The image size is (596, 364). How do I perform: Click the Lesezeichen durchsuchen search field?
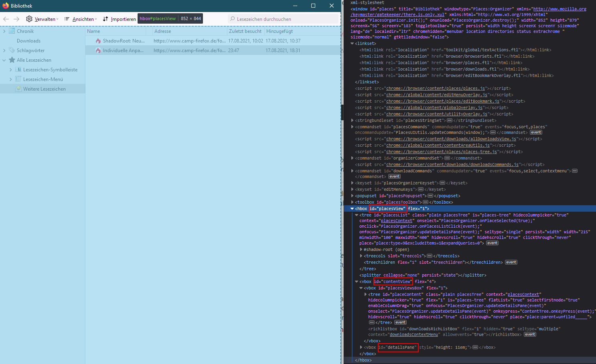[285, 19]
